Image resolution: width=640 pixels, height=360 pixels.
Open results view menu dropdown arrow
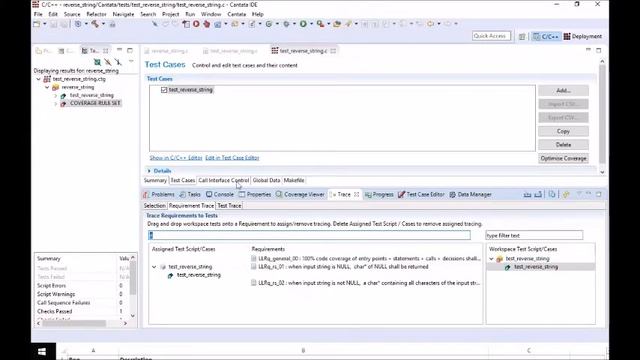click(131, 62)
